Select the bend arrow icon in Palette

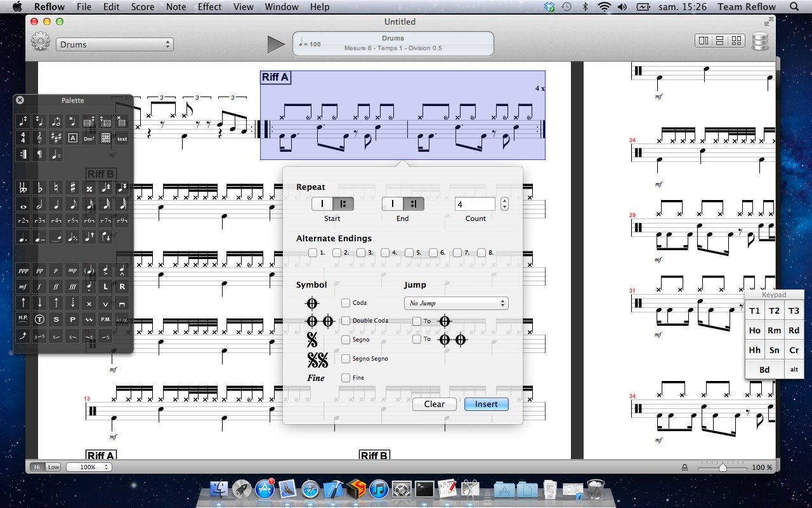pos(23,336)
